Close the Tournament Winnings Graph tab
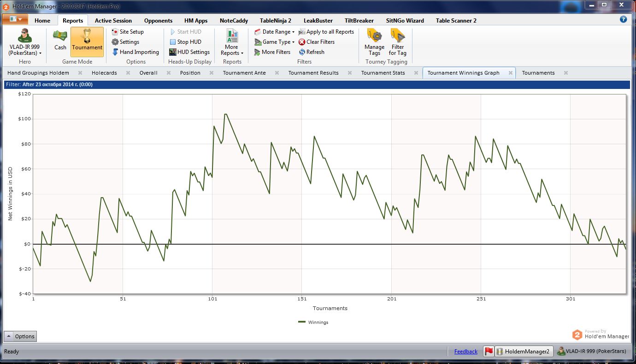 511,73
